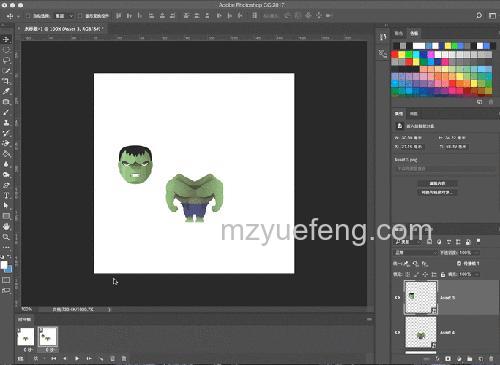Select the Brush tool
This screenshot has height=365, width=500.
coord(6,112)
